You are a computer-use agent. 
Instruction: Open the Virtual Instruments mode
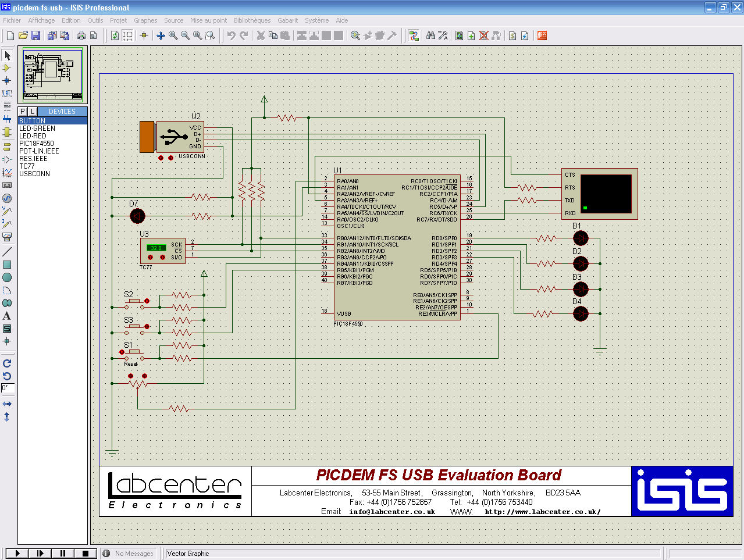7,237
